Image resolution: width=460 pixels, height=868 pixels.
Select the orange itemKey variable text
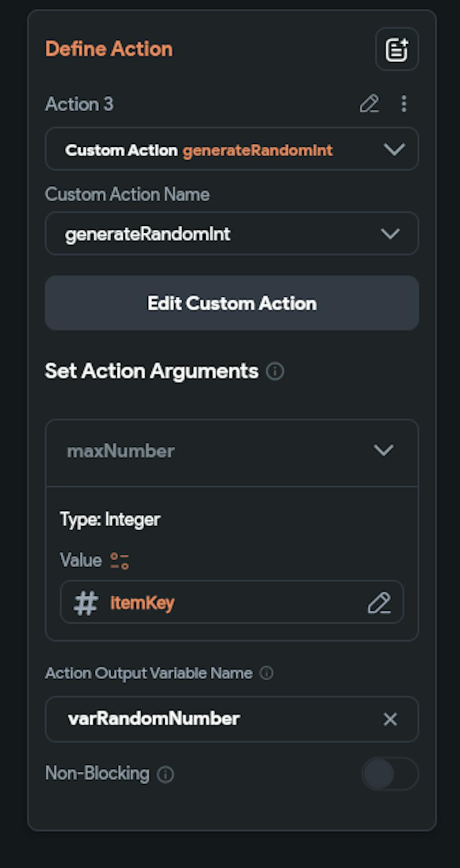pos(142,603)
